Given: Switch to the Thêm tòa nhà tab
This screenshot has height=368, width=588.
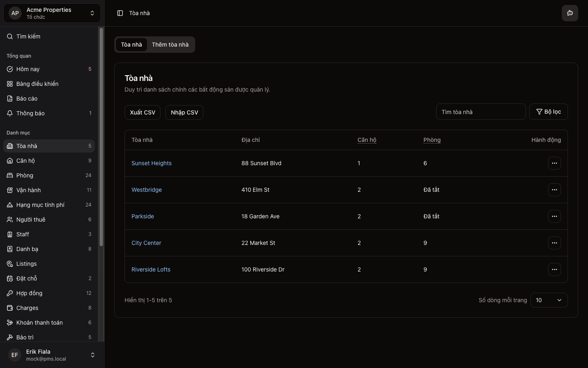Looking at the screenshot, I should click(x=170, y=45).
